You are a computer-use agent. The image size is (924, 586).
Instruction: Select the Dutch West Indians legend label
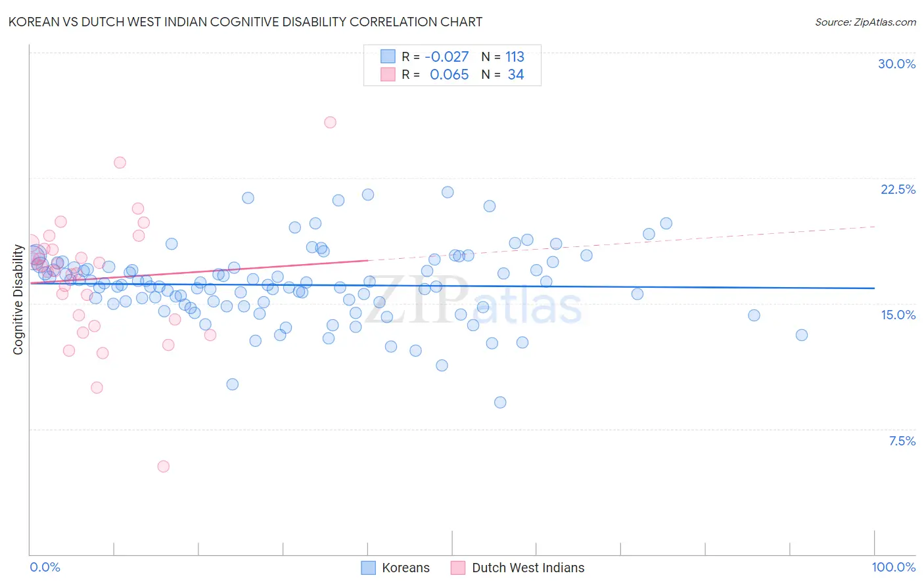tap(528, 568)
